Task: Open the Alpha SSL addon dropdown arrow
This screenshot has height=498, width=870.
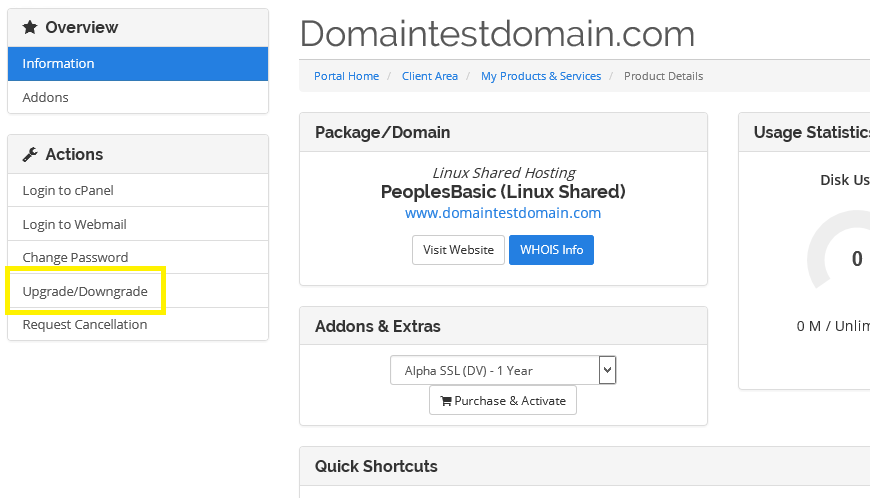Action: (x=608, y=370)
